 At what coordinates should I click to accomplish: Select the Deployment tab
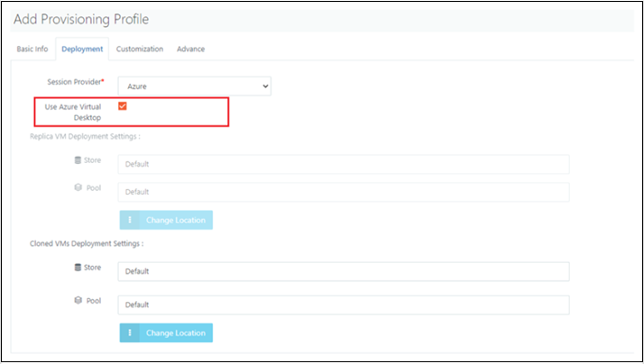click(x=82, y=49)
